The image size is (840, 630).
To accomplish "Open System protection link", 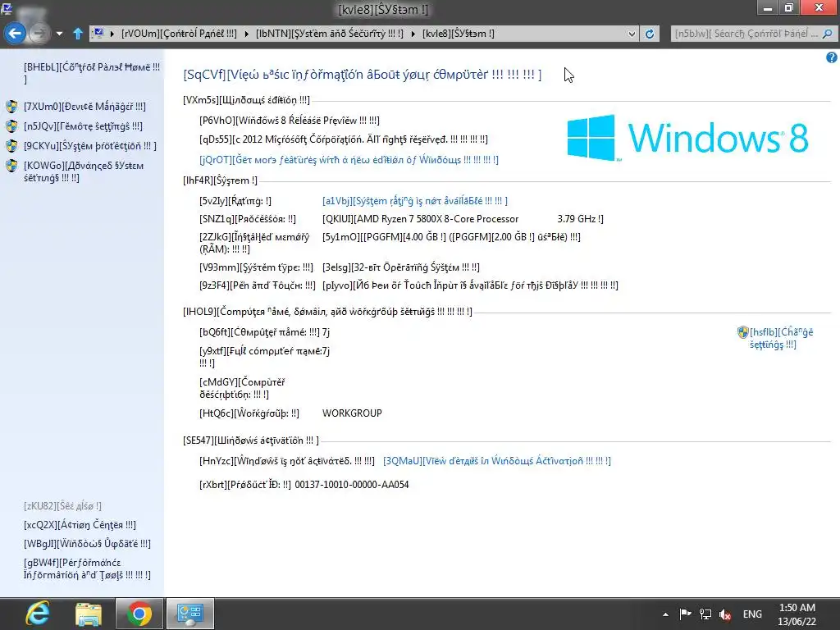I will (90, 146).
